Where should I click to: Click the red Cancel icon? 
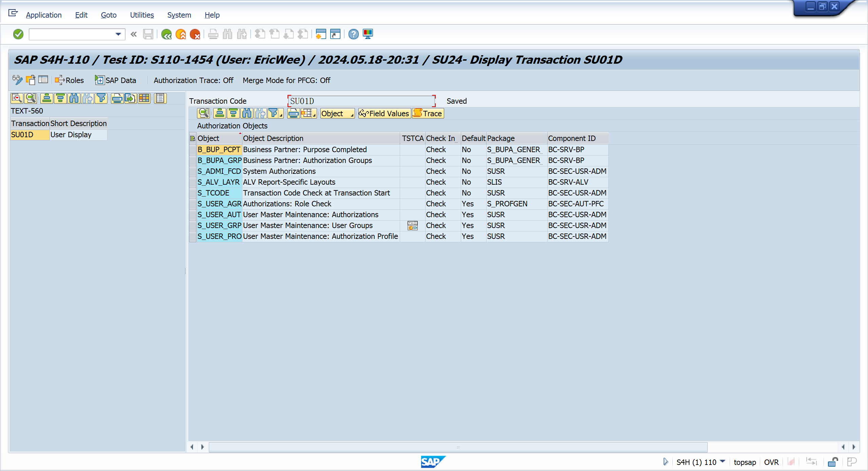coord(195,34)
